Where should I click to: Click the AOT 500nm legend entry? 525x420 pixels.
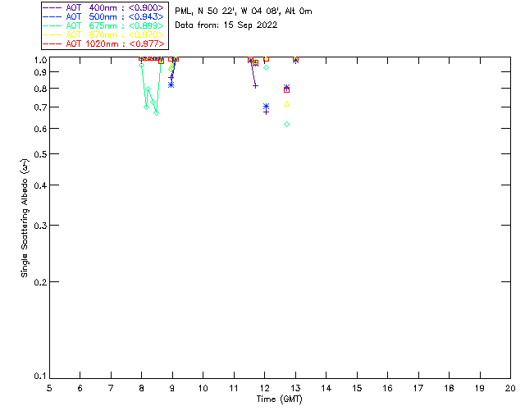coord(104,16)
